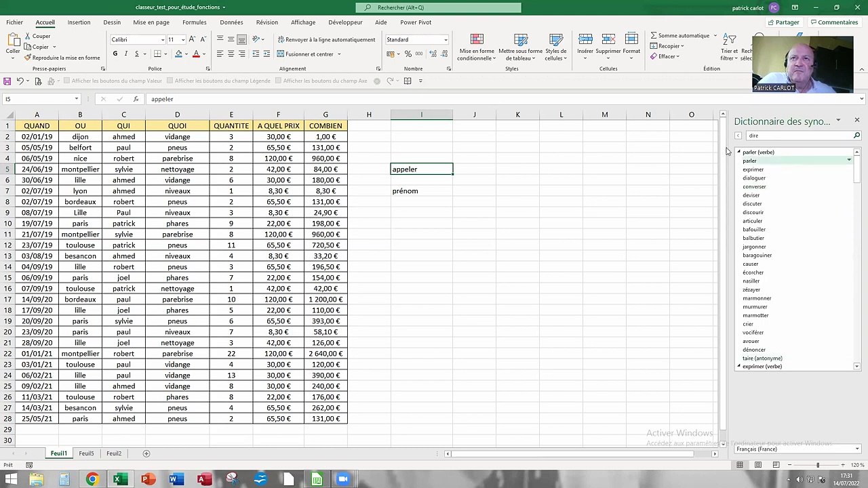This screenshot has height=488, width=868.
Task: Expand the exprimer (verbe) group
Action: pos(739,366)
